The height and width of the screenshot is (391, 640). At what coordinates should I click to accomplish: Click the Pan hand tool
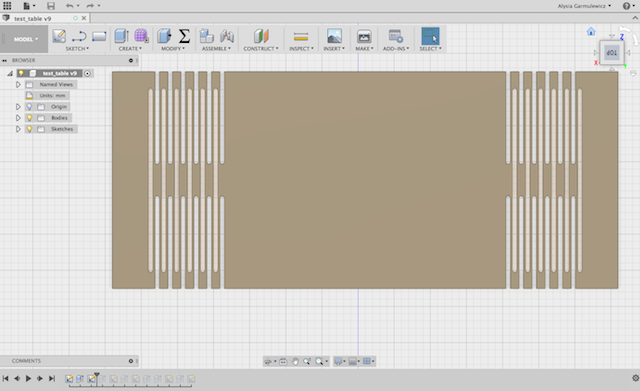click(x=295, y=361)
